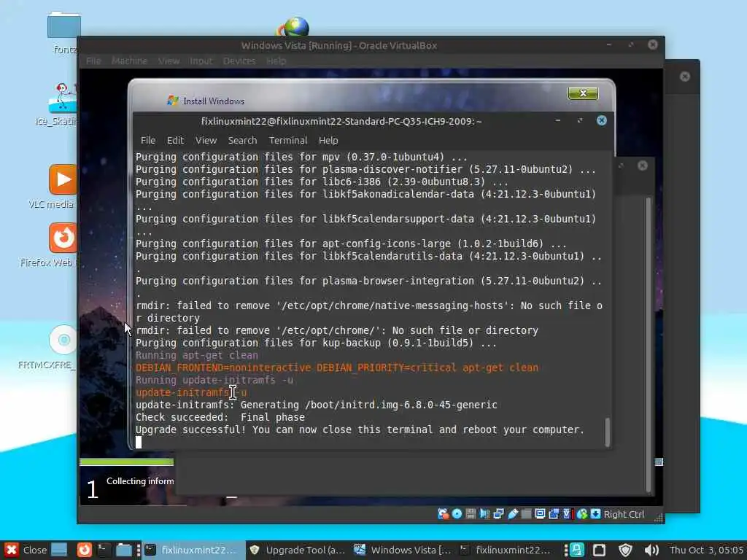Switch to Windows Vista VirtualBox taskbar item
This screenshot has height=560, width=747.
coord(403,550)
